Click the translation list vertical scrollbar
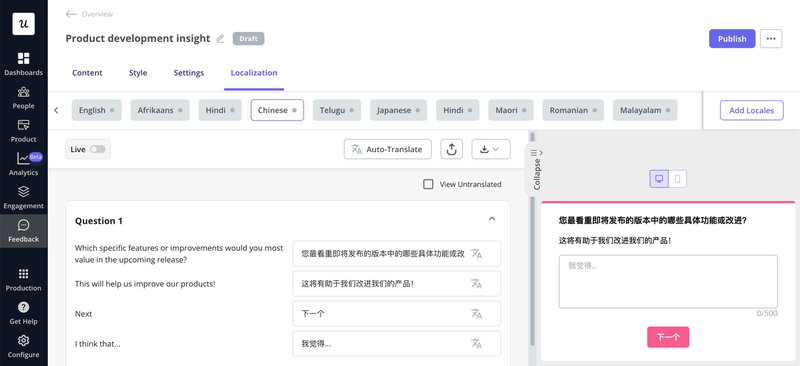Image resolution: width=800 pixels, height=366 pixels. [532, 240]
